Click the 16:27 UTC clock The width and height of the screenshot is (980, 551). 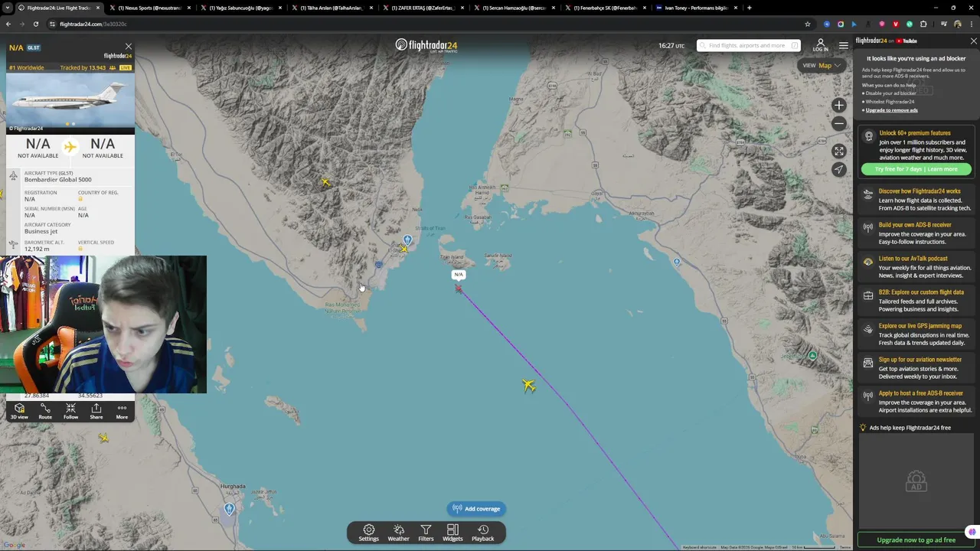point(671,46)
